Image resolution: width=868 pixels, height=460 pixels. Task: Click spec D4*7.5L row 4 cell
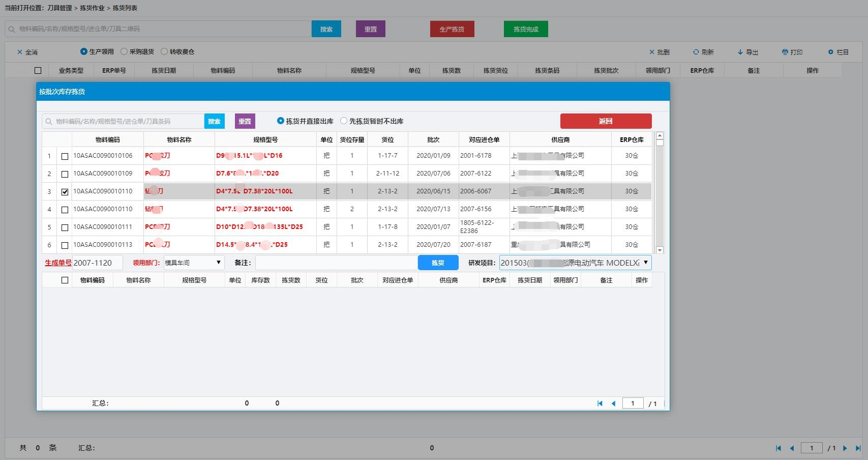265,209
